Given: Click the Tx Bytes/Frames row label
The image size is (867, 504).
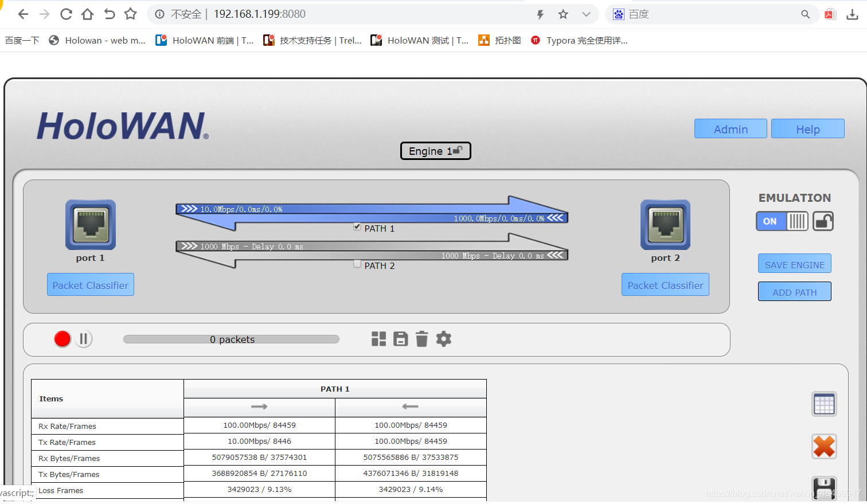Looking at the screenshot, I should click(69, 474).
